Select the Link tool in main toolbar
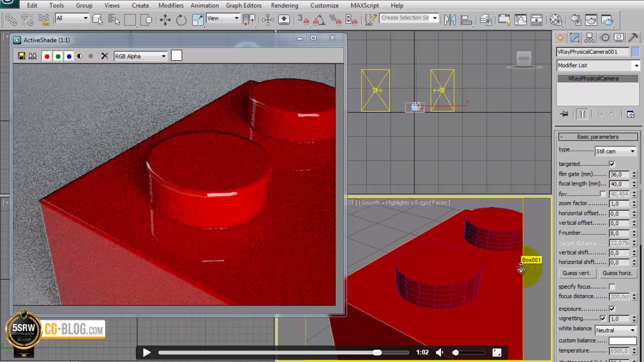 tap(11, 19)
